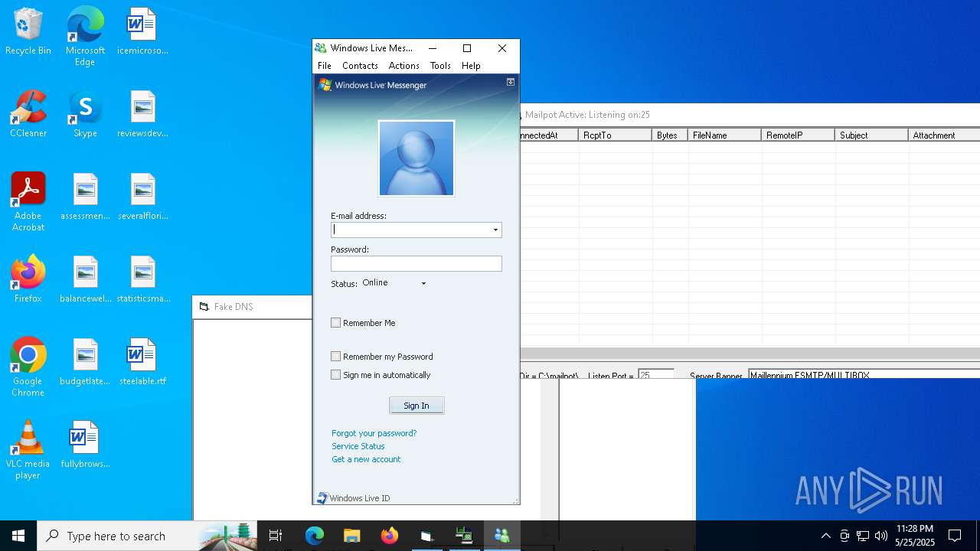Click the Windows Start button
Screen dimensions: 980x551
pos(18,536)
